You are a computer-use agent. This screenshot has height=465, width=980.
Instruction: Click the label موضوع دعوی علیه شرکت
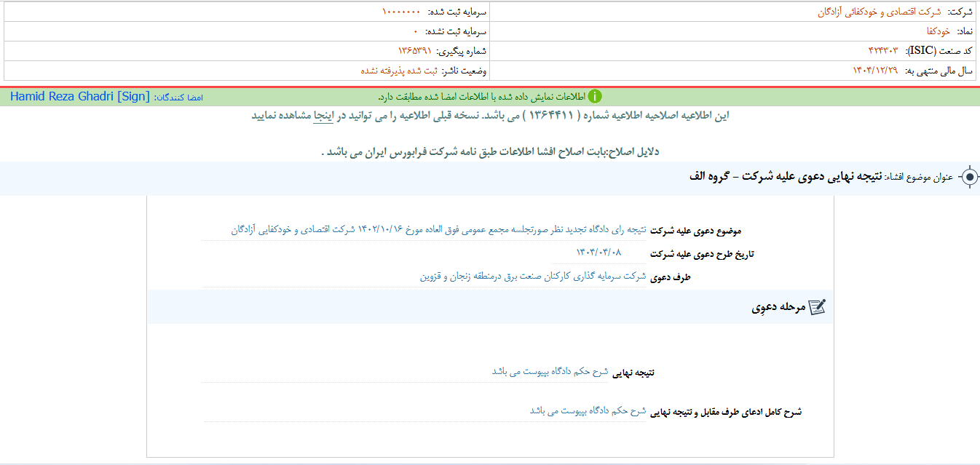click(x=695, y=231)
